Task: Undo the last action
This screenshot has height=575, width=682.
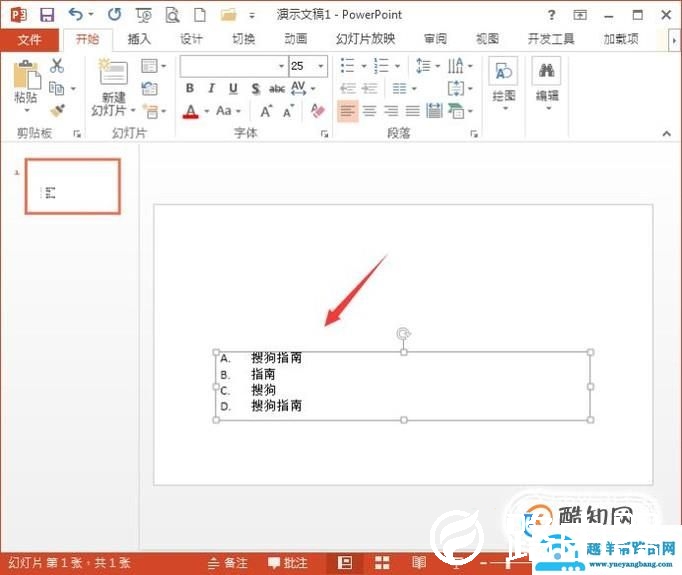Action: point(76,15)
